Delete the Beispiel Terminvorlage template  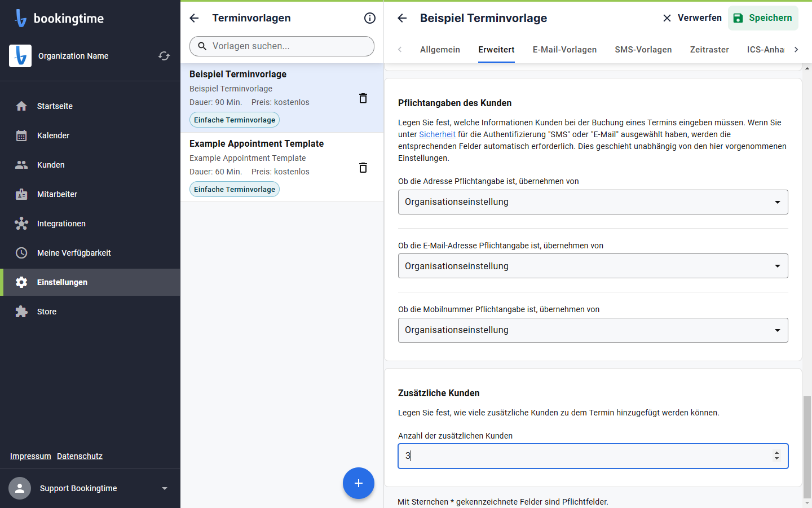363,98
